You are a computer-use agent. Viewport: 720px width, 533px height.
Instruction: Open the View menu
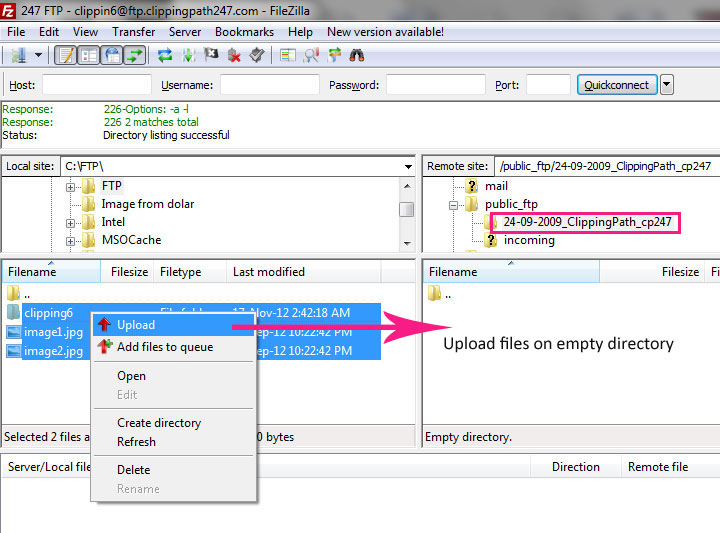coord(85,32)
